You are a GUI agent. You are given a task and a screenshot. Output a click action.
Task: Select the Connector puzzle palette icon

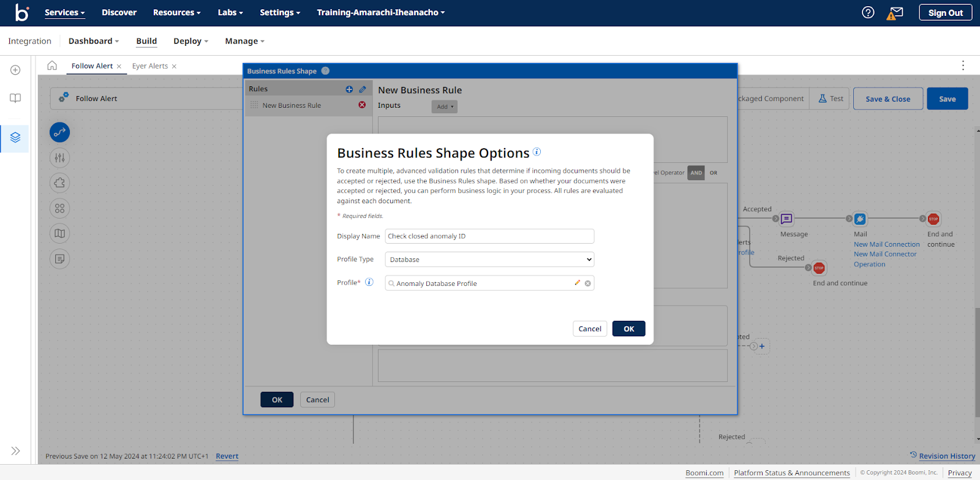click(x=59, y=183)
